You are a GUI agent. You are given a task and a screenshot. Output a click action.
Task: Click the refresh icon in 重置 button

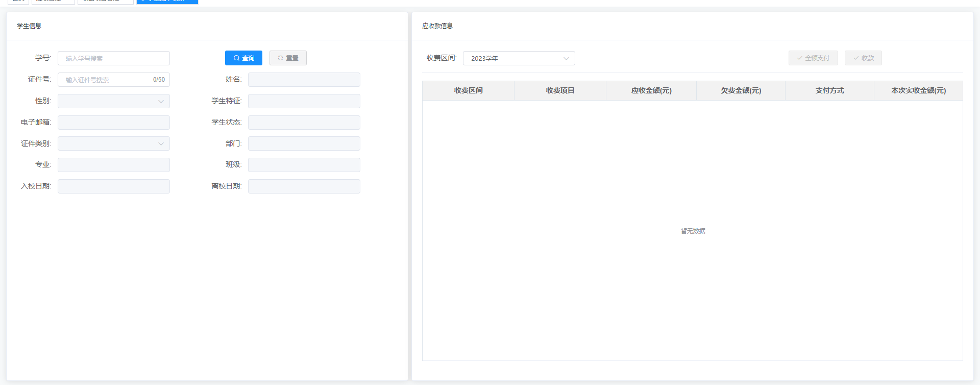pos(280,58)
